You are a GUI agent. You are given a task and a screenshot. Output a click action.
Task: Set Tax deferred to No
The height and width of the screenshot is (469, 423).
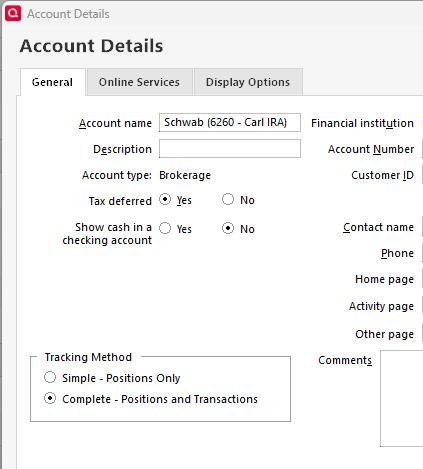pos(228,200)
